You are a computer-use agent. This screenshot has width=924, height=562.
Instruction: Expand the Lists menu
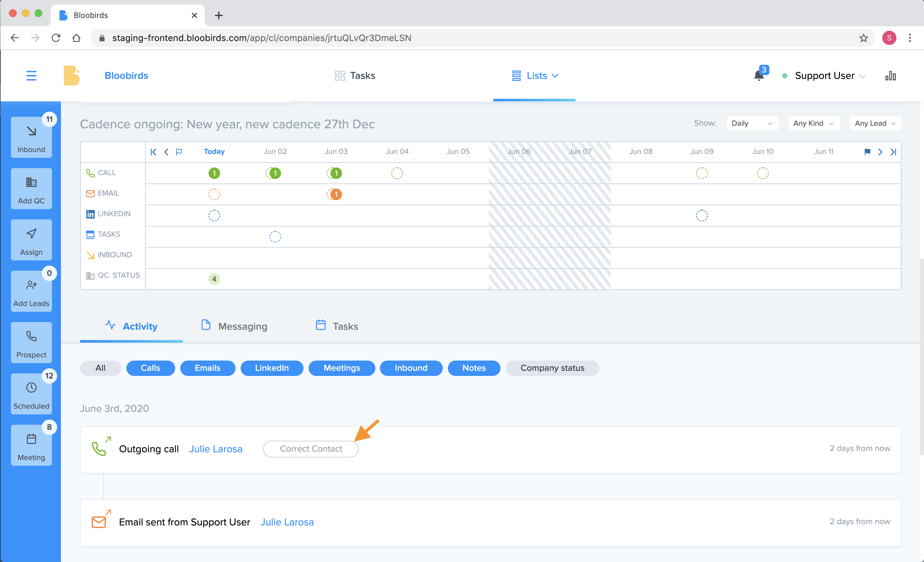tap(535, 76)
